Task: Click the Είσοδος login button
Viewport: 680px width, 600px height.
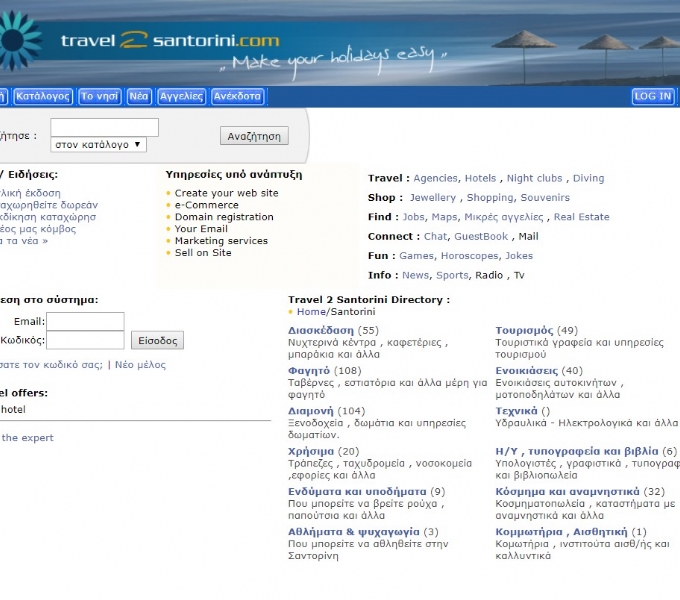Action: [157, 341]
